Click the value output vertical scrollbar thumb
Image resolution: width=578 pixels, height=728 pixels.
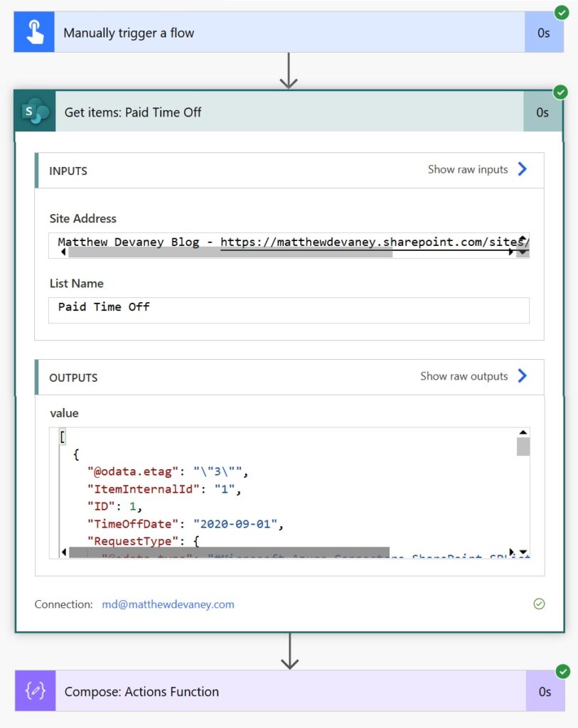[x=523, y=446]
